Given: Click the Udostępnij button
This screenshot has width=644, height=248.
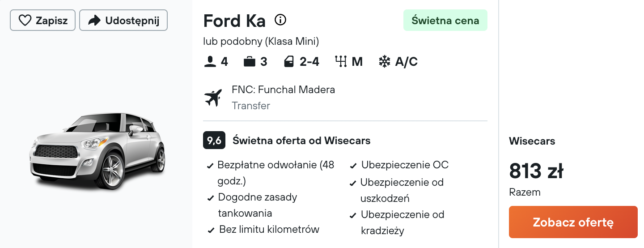Looking at the screenshot, I should [123, 21].
